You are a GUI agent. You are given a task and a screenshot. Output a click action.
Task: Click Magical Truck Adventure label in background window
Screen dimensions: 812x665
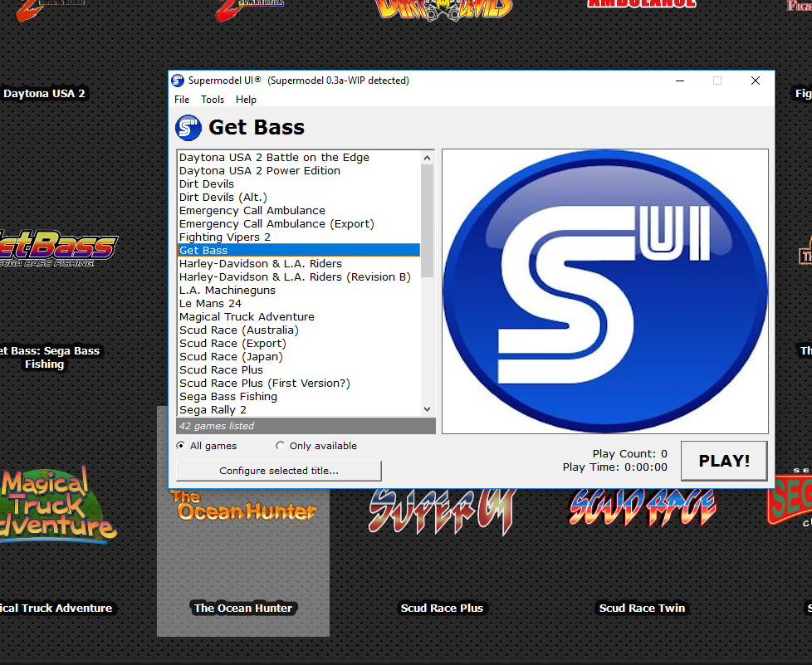[56, 608]
